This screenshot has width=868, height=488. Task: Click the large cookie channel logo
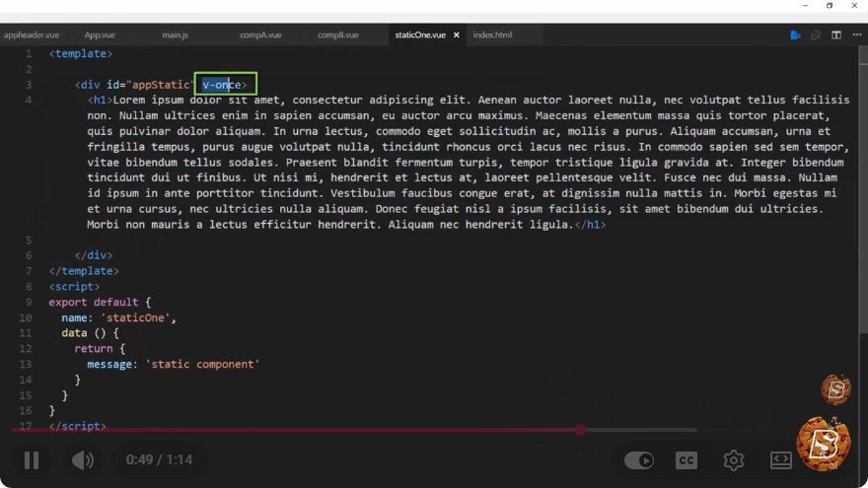tap(824, 444)
